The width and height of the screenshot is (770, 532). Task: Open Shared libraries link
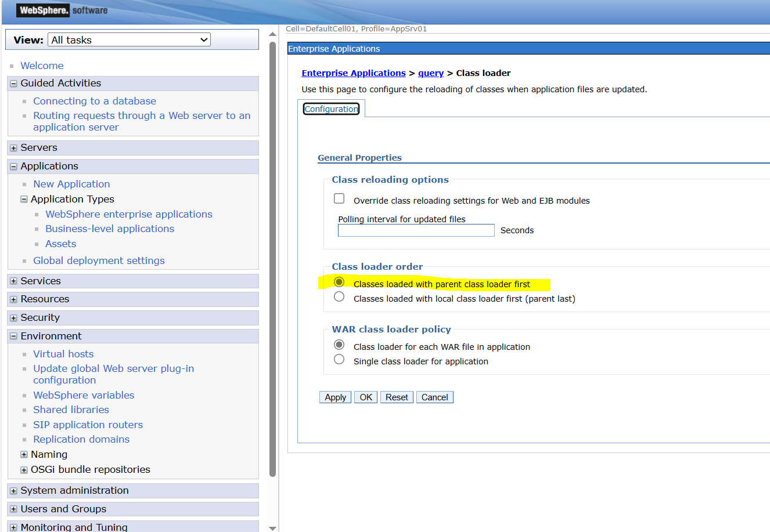click(71, 410)
